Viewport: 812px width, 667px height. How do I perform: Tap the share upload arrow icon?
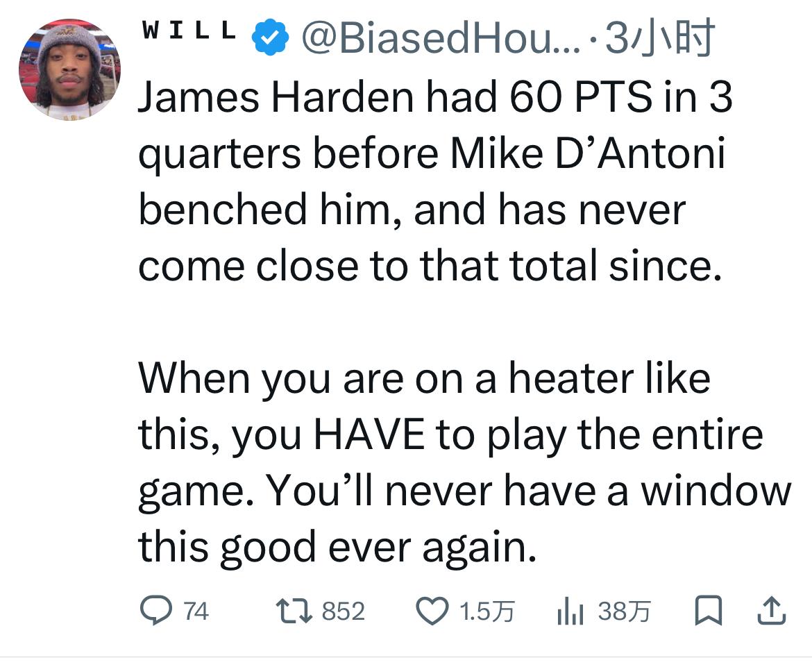[x=770, y=611]
